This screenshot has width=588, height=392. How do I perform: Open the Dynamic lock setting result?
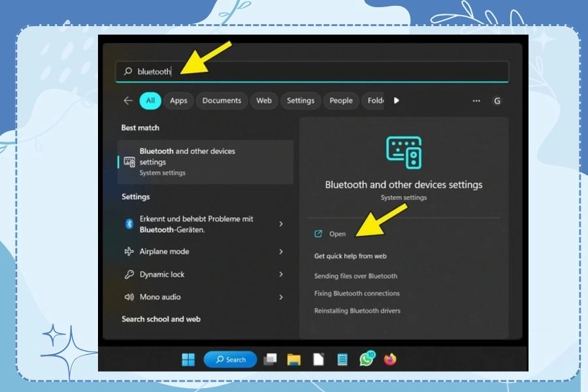click(x=206, y=274)
